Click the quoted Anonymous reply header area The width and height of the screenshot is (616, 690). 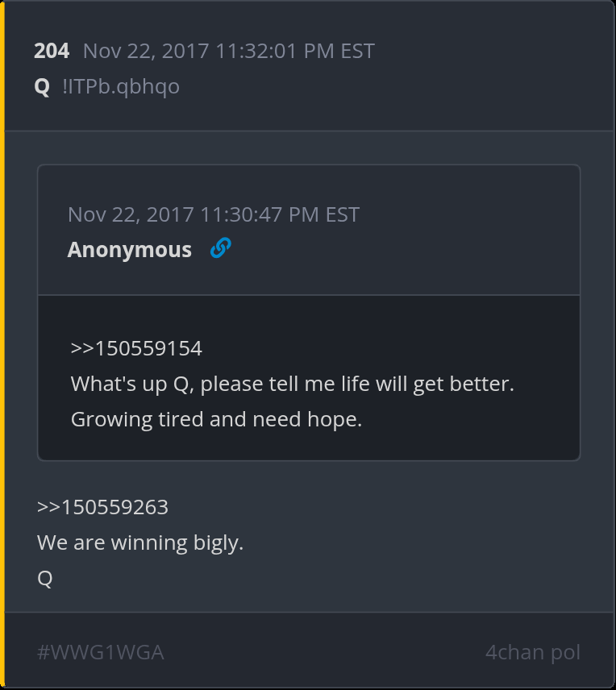tap(309, 230)
